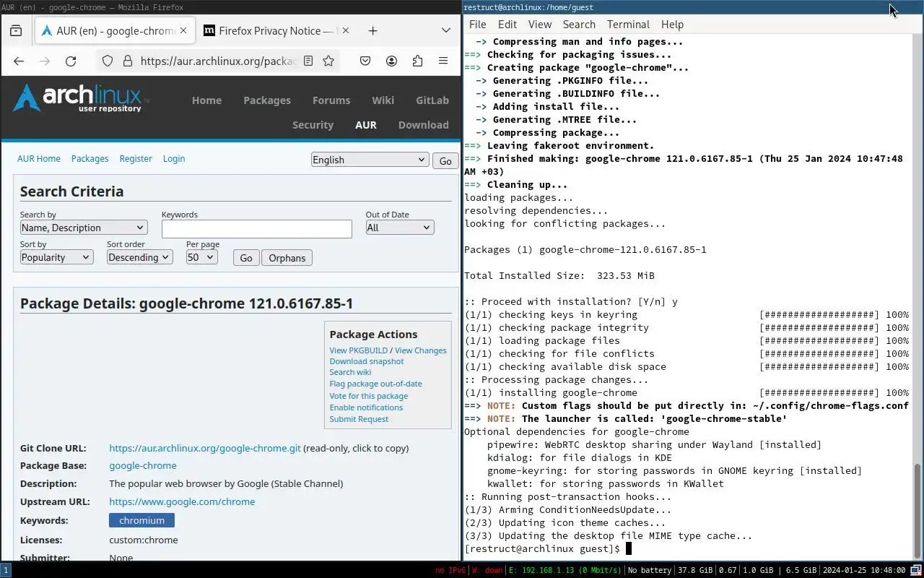Image resolution: width=924 pixels, height=578 pixels.
Task: Open the Security navigation link
Action: pyautogui.click(x=313, y=125)
